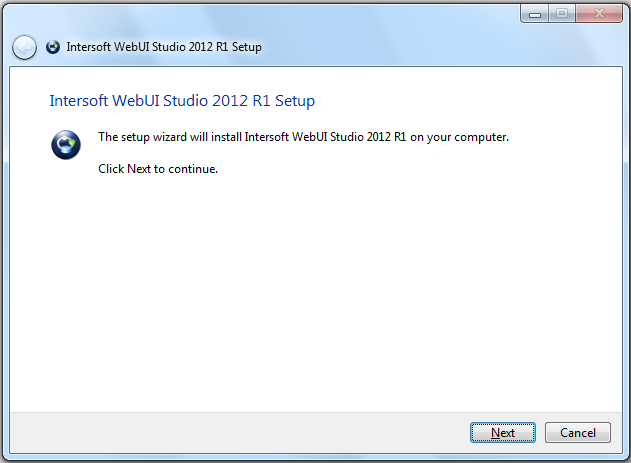Minimize the setup wizard window
The height and width of the screenshot is (463, 631).
pyautogui.click(x=534, y=13)
